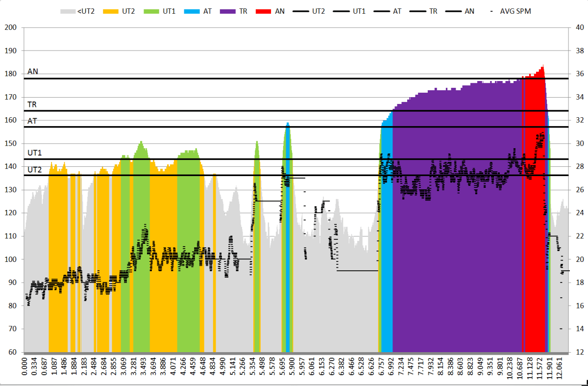Select the AN threshold label inside the plot
This screenshot has width=588, height=386.
(33, 72)
